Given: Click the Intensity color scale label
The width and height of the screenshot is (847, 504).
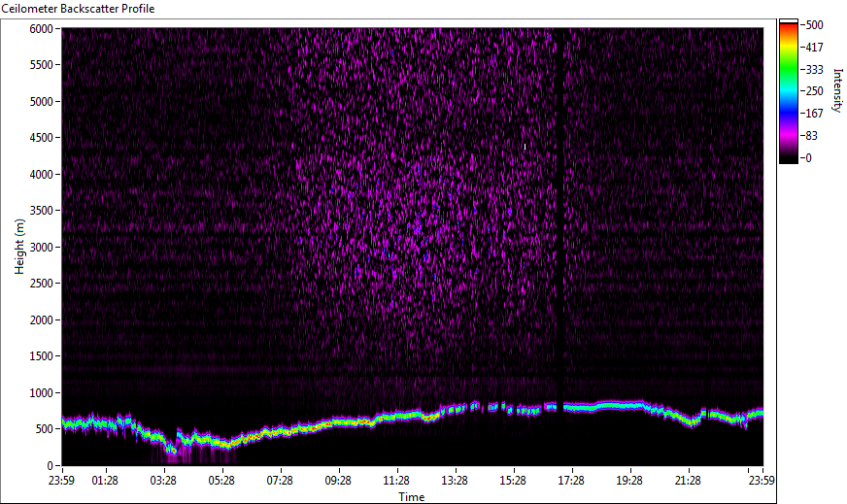Looking at the screenshot, I should point(838,89).
